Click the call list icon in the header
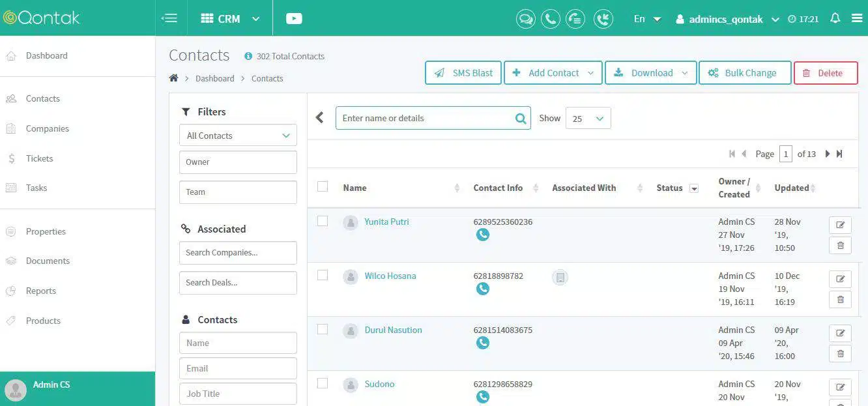Image resolution: width=868 pixels, height=406 pixels. click(x=575, y=19)
